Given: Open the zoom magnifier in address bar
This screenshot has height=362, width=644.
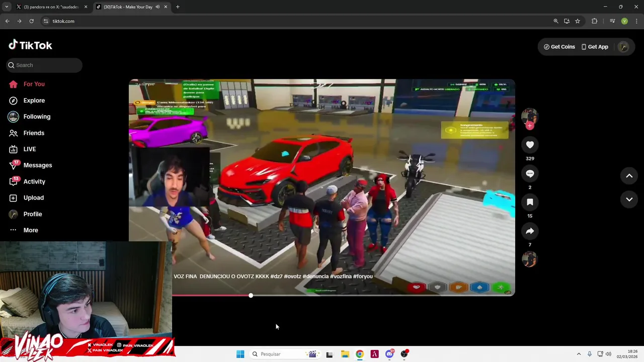Looking at the screenshot, I should (x=556, y=21).
